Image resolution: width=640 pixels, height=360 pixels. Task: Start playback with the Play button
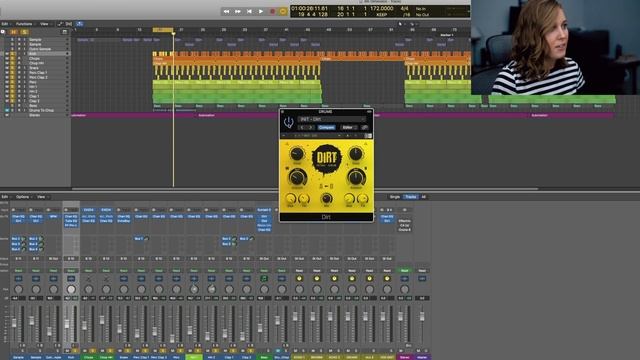point(260,12)
